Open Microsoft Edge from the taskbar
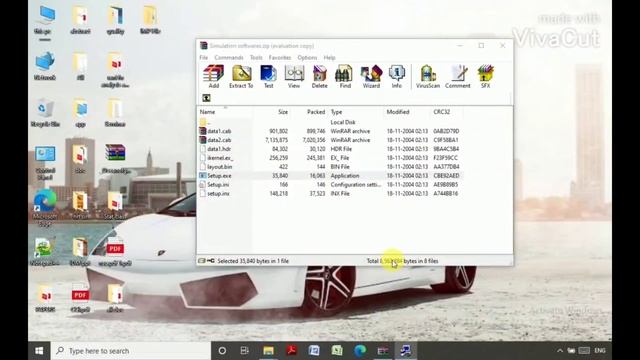The image size is (640, 360). tap(360, 351)
